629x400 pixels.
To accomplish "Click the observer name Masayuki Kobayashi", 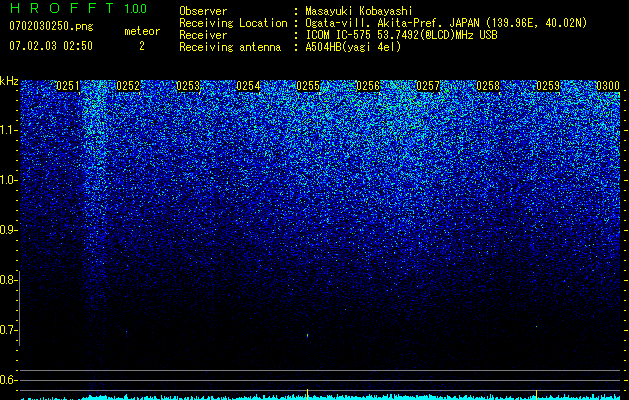I will coord(359,11).
